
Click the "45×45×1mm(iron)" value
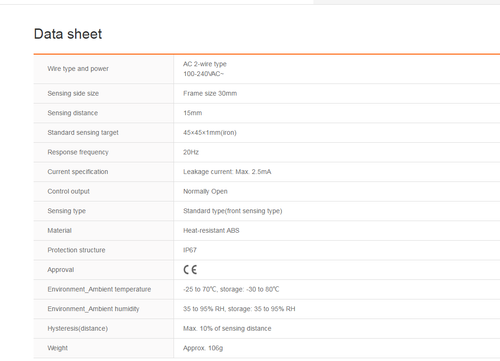tap(210, 133)
